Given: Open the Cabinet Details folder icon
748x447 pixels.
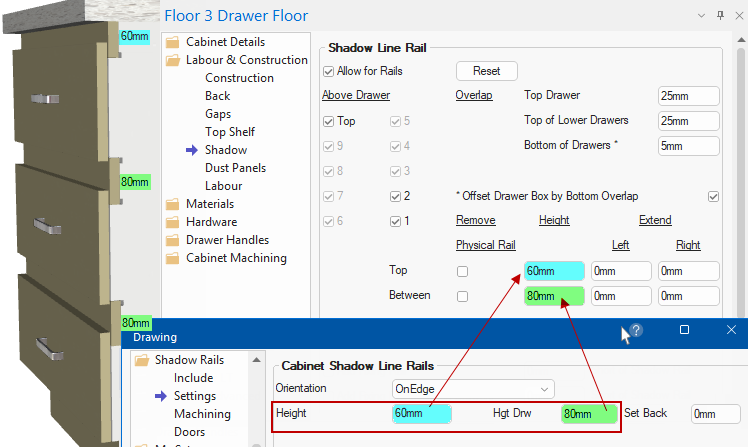Looking at the screenshot, I should tap(172, 42).
